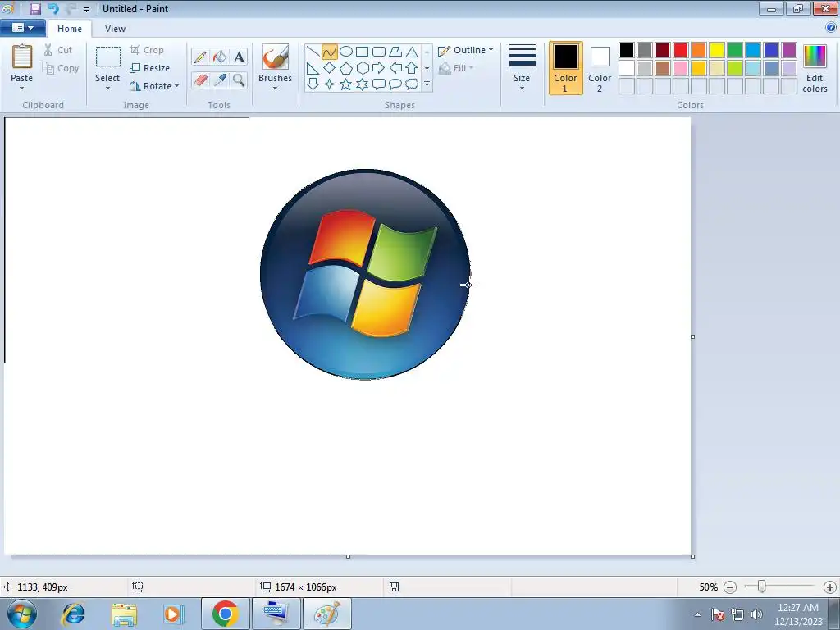Pick the Right triangle shape

tap(313, 68)
